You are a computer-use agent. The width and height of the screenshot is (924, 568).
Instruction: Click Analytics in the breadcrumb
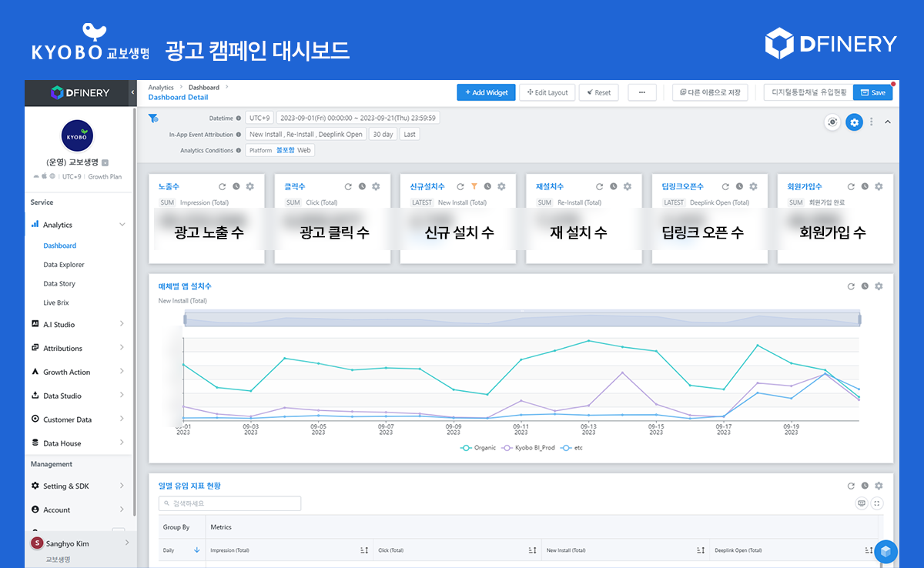161,88
